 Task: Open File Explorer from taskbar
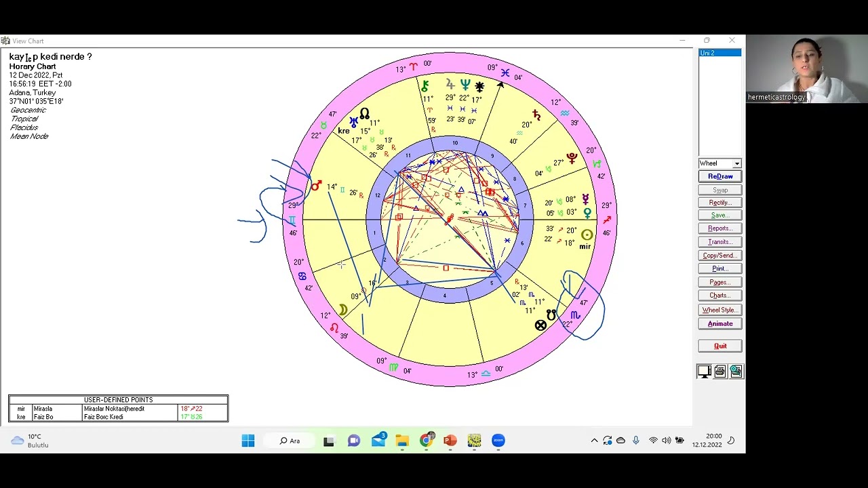point(402,441)
